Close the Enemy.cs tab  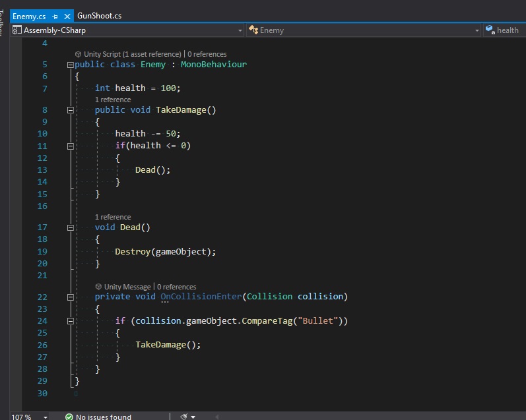click(x=67, y=16)
